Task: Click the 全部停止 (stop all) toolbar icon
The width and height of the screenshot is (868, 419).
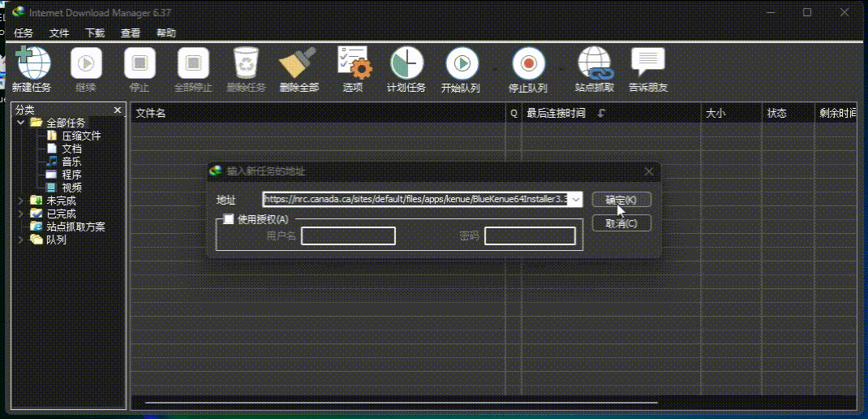Action: 193,63
